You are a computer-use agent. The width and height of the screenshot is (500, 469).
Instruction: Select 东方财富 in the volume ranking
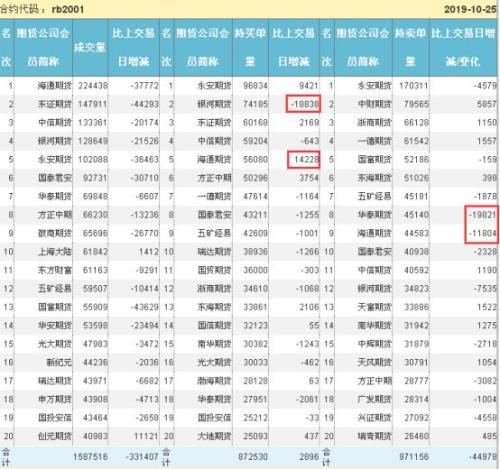tap(55, 270)
